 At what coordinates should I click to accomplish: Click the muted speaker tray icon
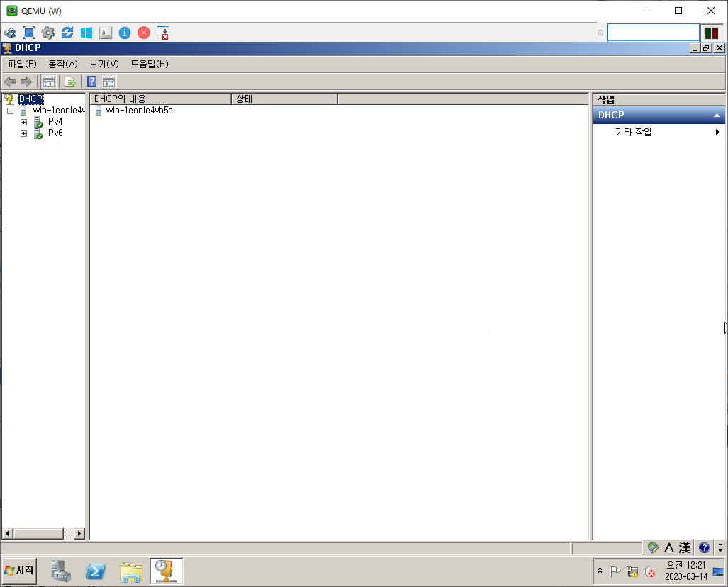click(649, 571)
